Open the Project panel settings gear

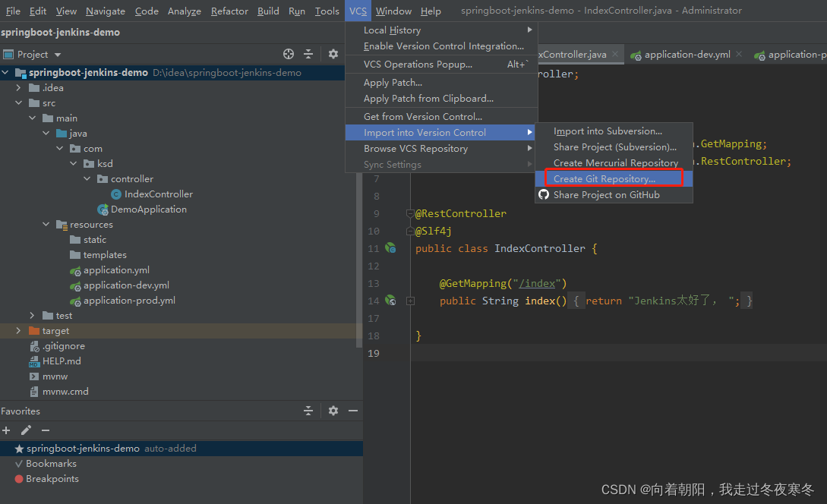[333, 54]
